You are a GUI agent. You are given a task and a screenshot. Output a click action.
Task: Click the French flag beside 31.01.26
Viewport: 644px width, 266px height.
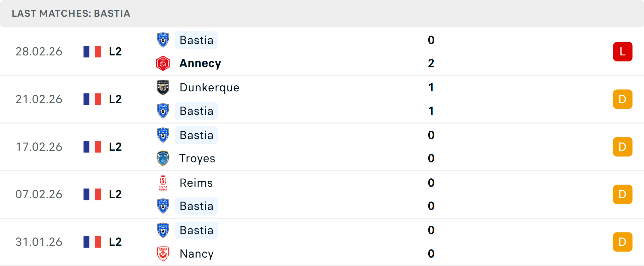pos(92,242)
